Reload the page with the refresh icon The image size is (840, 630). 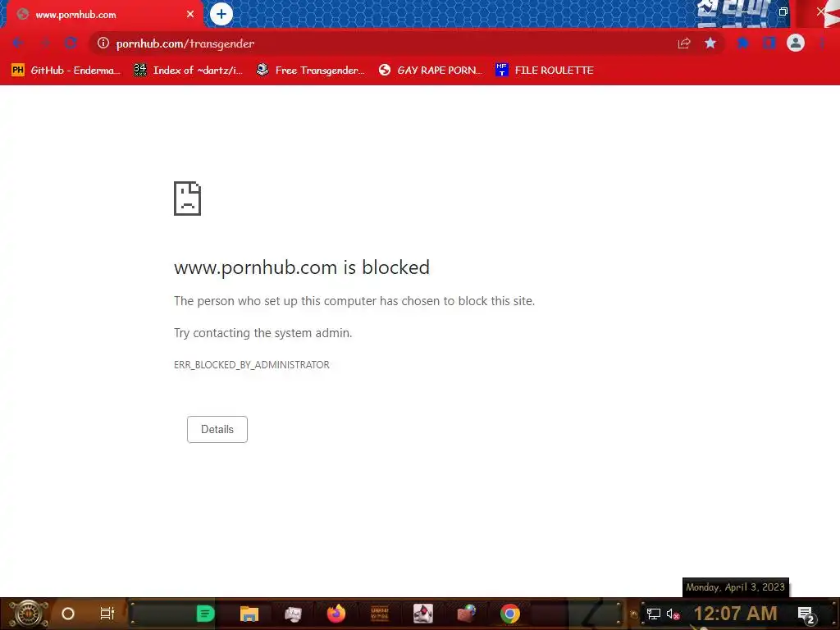coord(71,43)
